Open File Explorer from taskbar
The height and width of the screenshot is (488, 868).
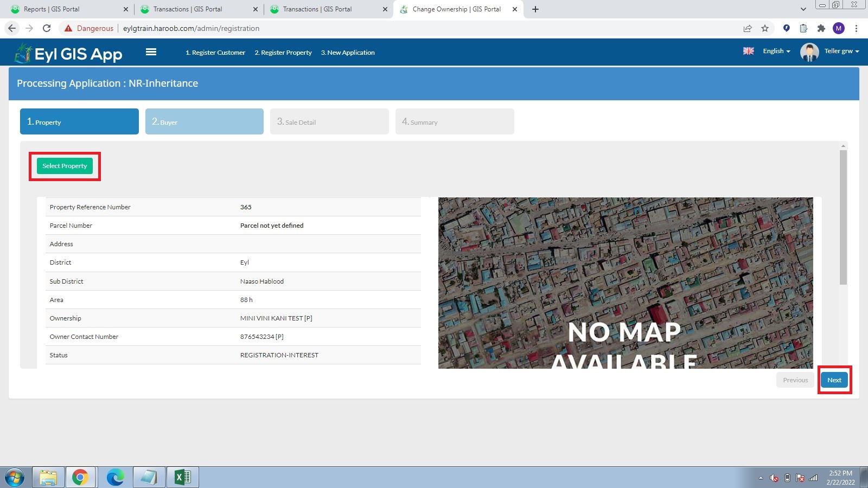point(48,477)
